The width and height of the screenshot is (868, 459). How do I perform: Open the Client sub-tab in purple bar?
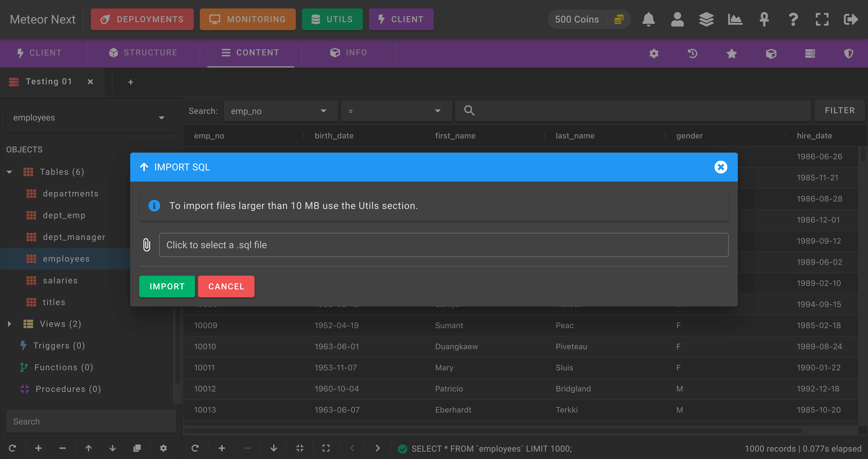click(x=39, y=53)
